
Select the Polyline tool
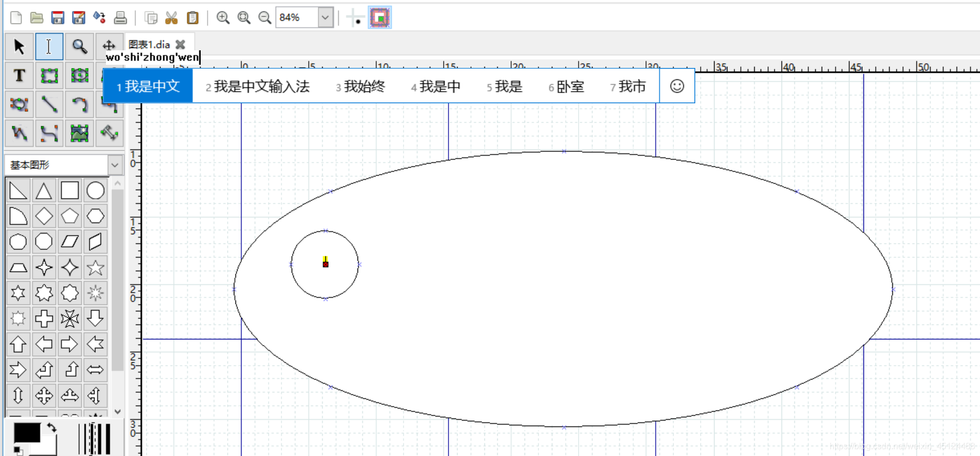(x=19, y=133)
